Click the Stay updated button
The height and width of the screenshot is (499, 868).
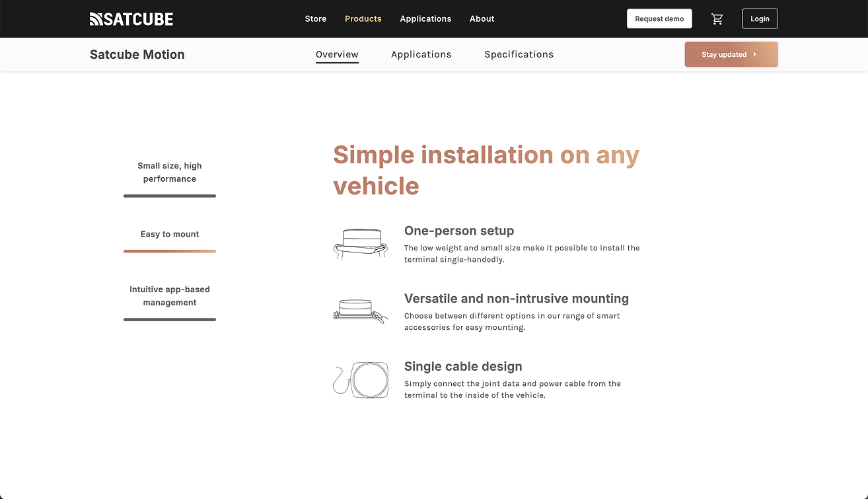coord(731,54)
